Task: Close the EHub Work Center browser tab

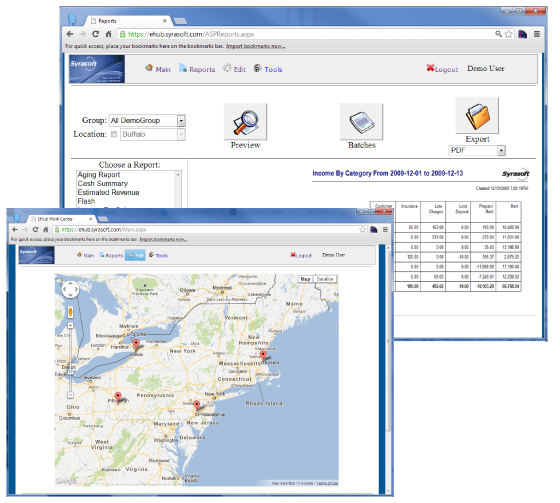Action: click(90, 219)
